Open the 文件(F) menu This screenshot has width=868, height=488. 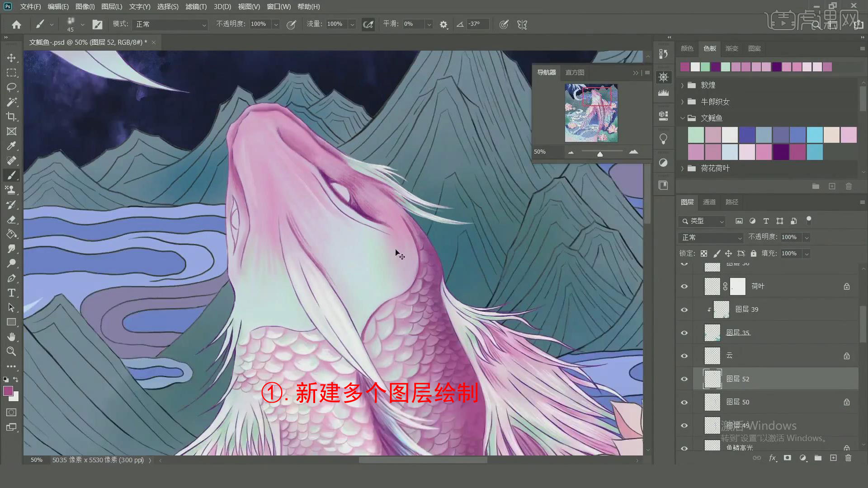click(30, 7)
